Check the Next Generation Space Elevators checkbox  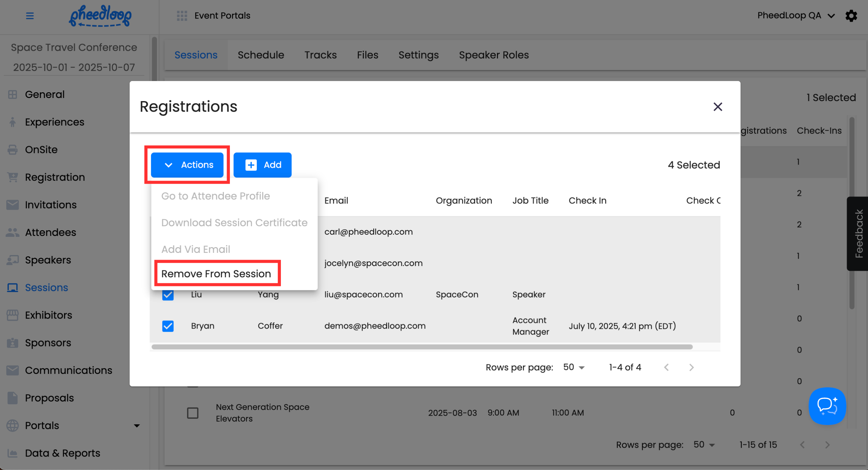pyautogui.click(x=193, y=413)
